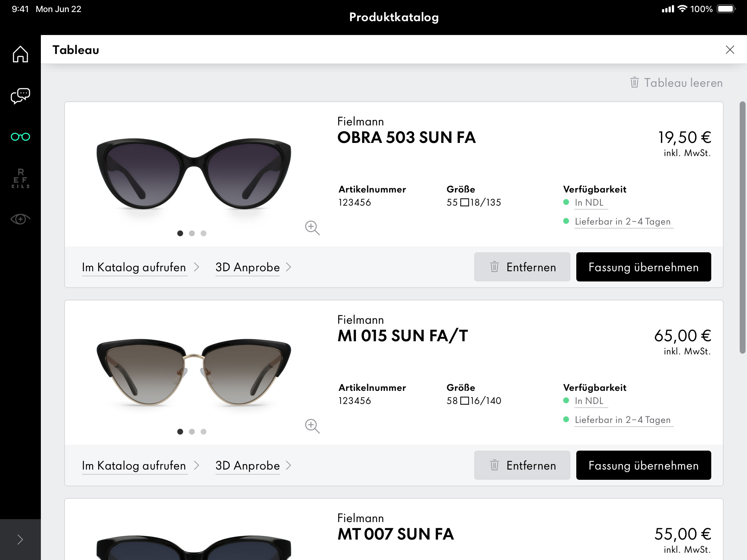Select the green glasses catalog icon
747x560 pixels.
[x=20, y=136]
